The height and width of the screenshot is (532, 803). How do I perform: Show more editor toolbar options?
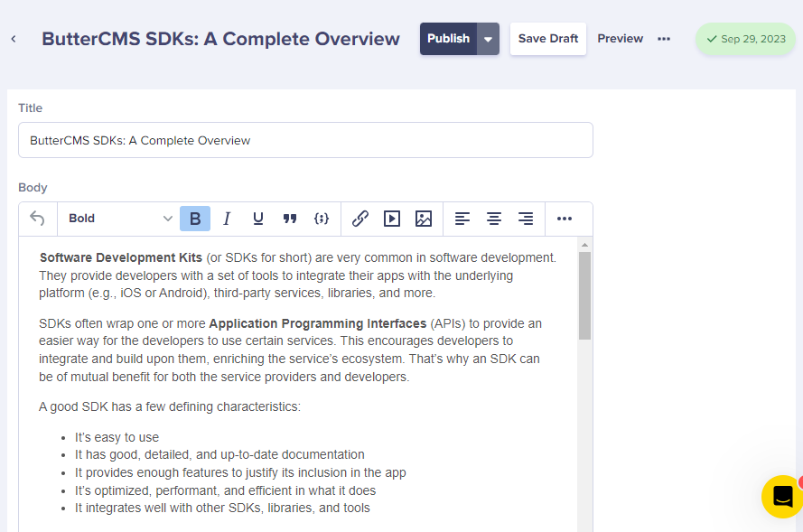(x=565, y=219)
